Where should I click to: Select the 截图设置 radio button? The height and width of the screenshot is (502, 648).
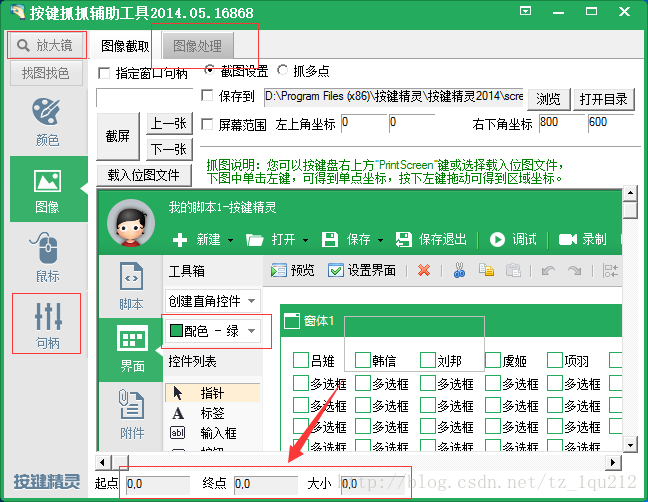(x=209, y=70)
